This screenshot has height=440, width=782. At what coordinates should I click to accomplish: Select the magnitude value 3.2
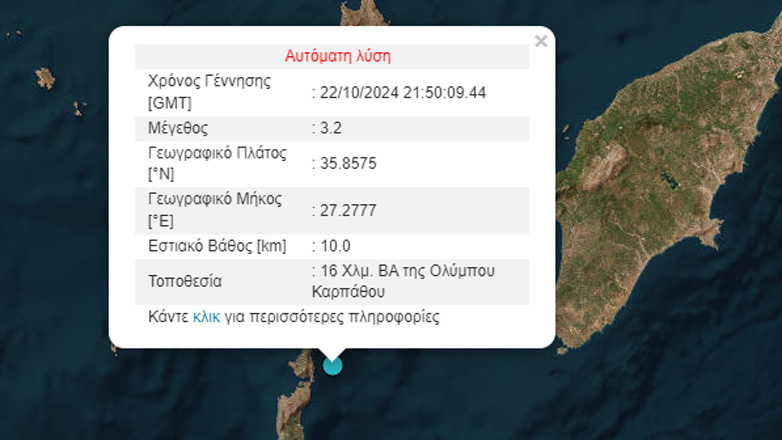tap(331, 128)
